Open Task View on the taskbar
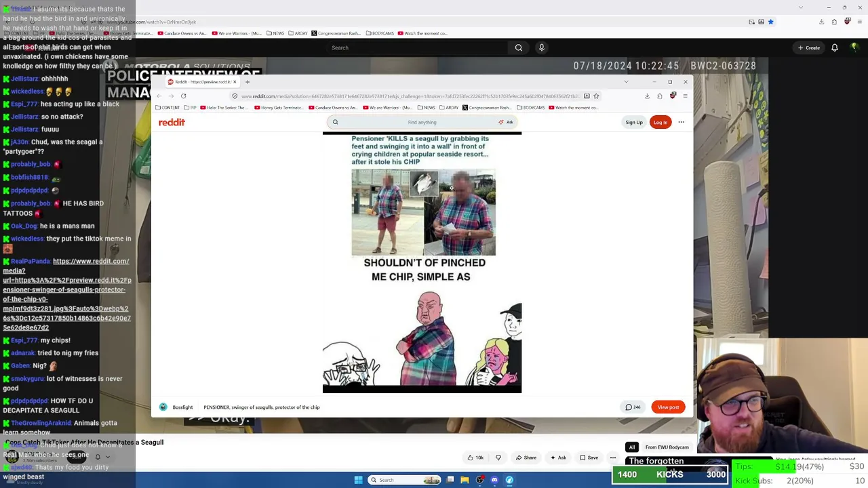The height and width of the screenshot is (488, 868). tap(450, 480)
